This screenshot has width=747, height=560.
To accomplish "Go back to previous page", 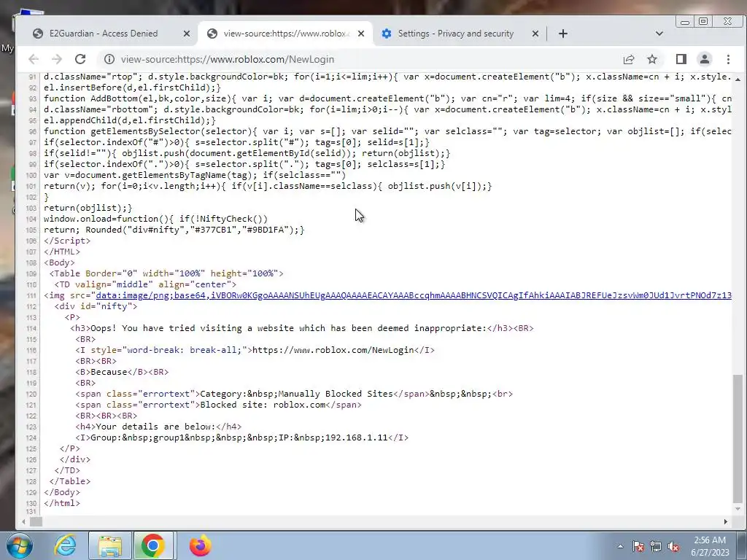I will (x=34, y=59).
